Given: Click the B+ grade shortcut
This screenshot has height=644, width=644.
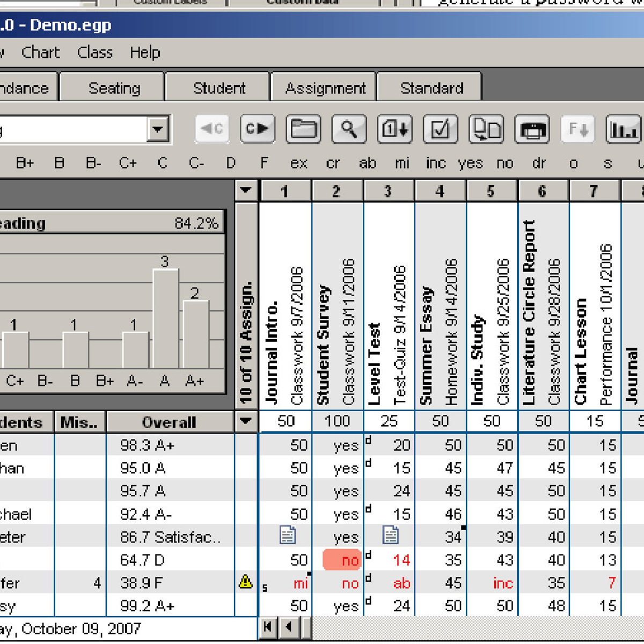Looking at the screenshot, I should tap(24, 163).
